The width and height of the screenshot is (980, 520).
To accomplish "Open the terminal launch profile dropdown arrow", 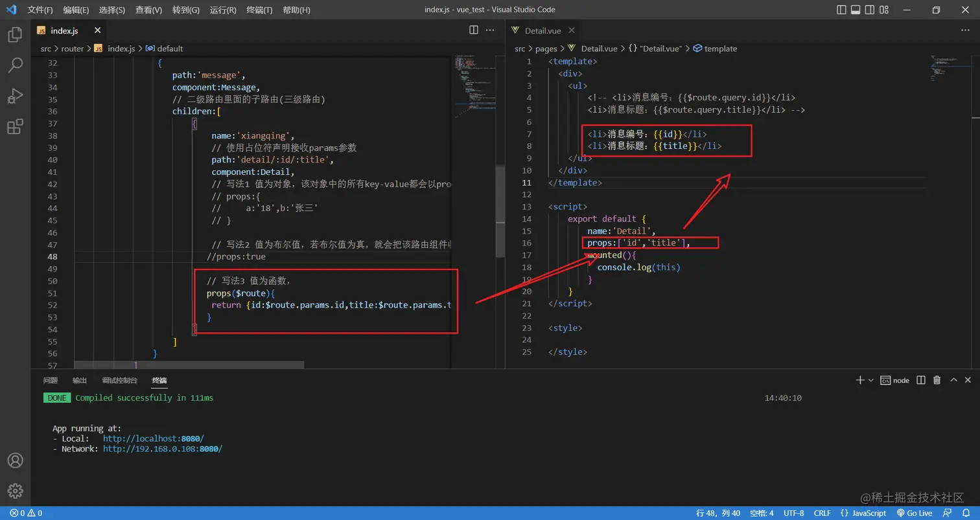I will coord(870,380).
